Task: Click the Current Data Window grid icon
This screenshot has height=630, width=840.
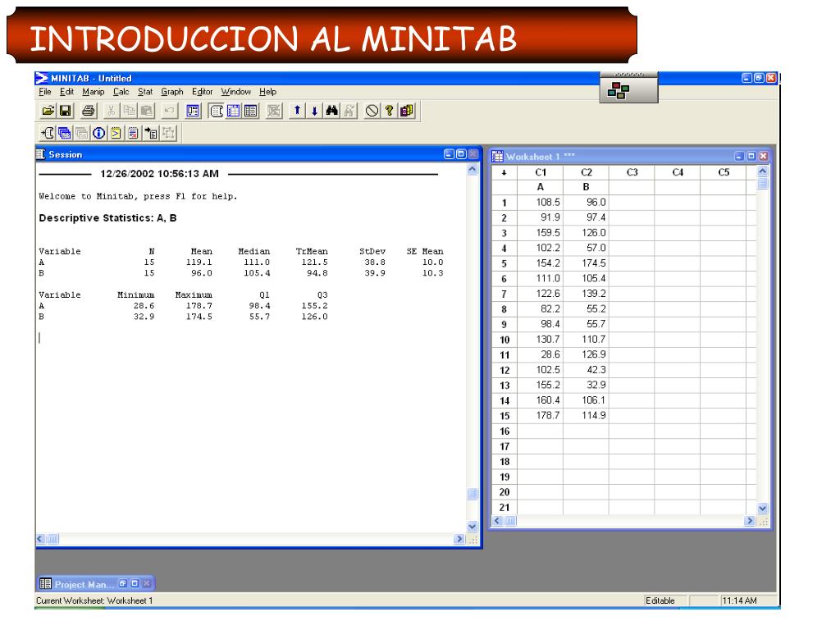Action: click(x=234, y=111)
